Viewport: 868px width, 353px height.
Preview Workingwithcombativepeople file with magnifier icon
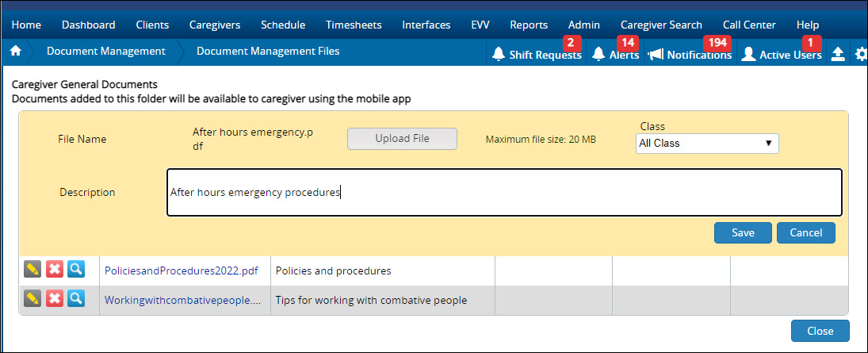76,299
